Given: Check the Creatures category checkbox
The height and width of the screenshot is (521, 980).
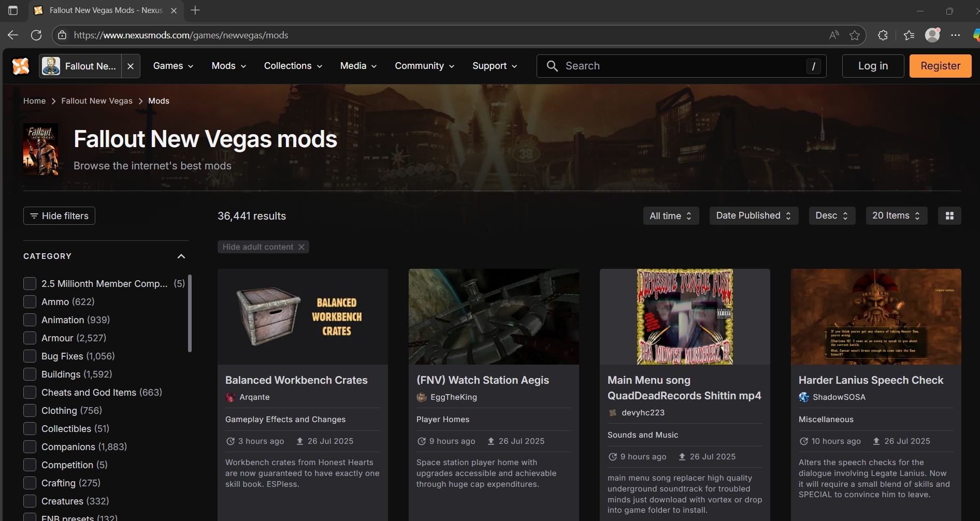Looking at the screenshot, I should (30, 501).
